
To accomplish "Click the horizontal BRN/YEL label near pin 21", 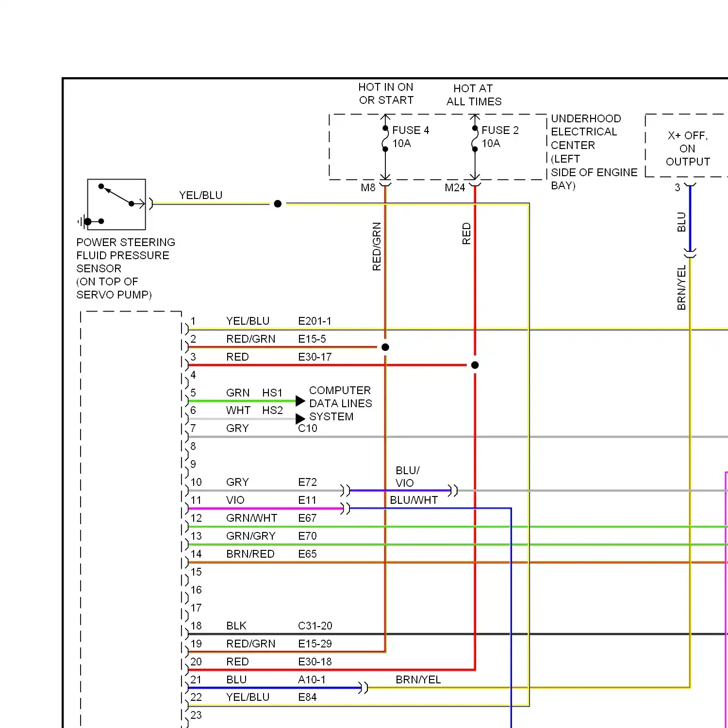I will (418, 680).
